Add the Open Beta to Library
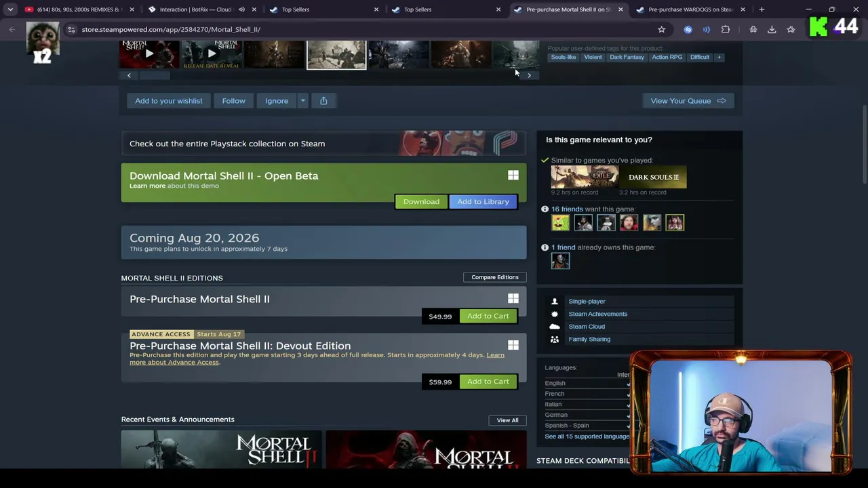Viewport: 868px width, 488px height. [483, 202]
